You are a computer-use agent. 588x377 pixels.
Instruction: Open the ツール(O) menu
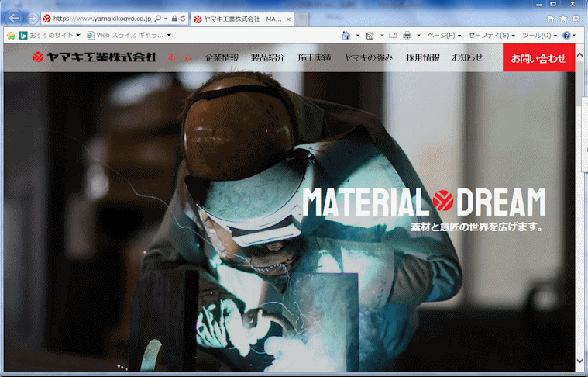(x=539, y=36)
